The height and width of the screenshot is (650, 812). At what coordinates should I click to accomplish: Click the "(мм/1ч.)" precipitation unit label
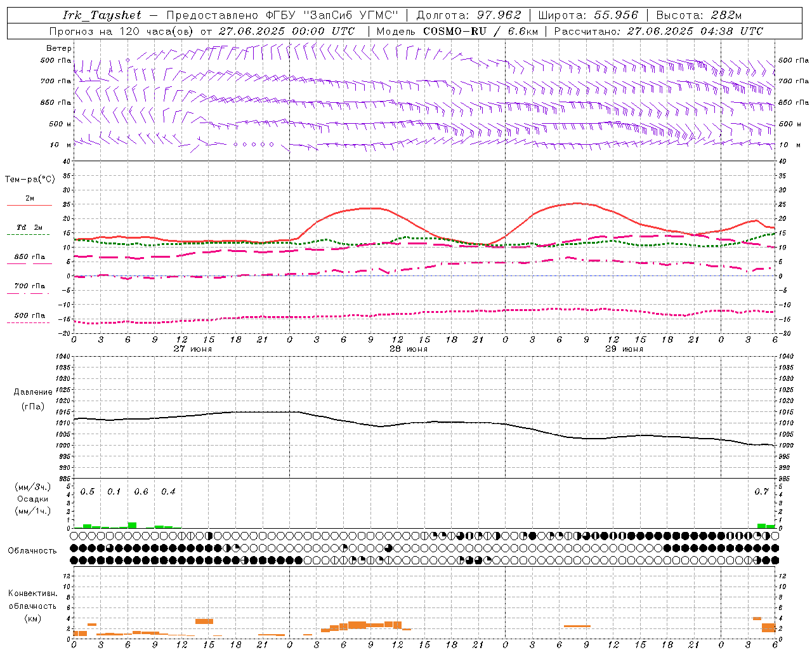point(33,510)
